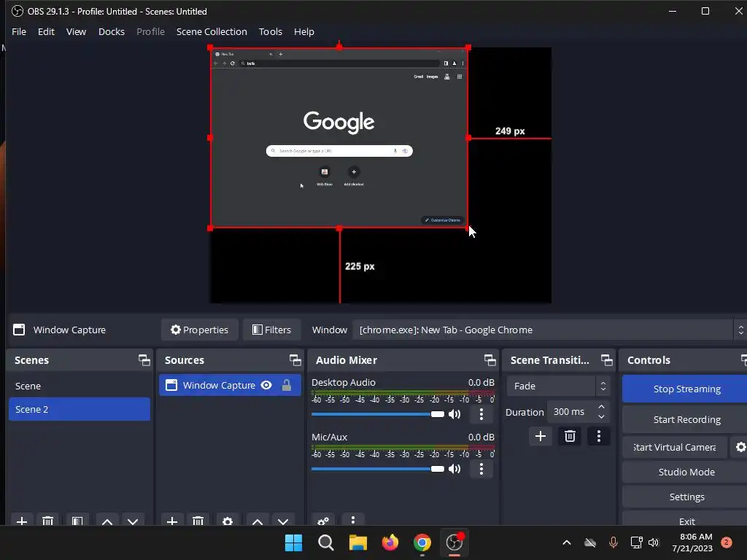The height and width of the screenshot is (560, 747).
Task: Add a new scene
Action: 21,521
